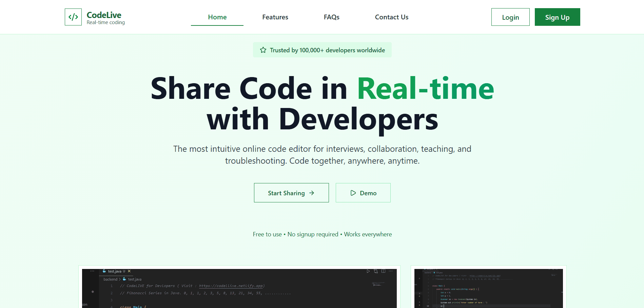Click the star icon in the trusted badge
644x308 pixels.
[x=263, y=50]
